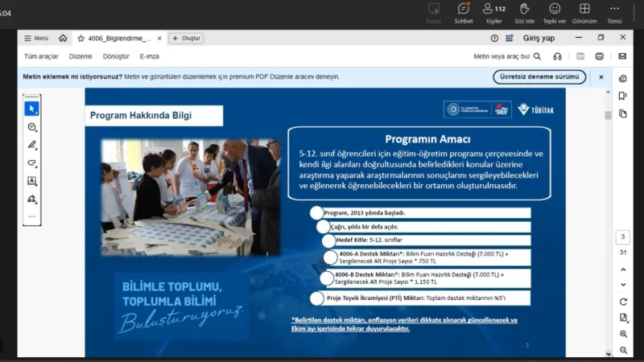Go to next page down arrow
644x362 pixels.
point(623,285)
